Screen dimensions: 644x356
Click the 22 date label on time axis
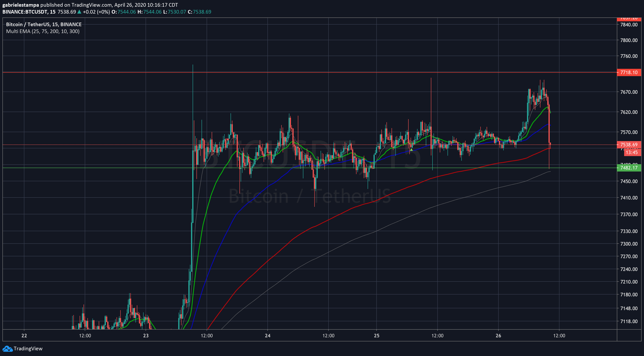(24, 336)
